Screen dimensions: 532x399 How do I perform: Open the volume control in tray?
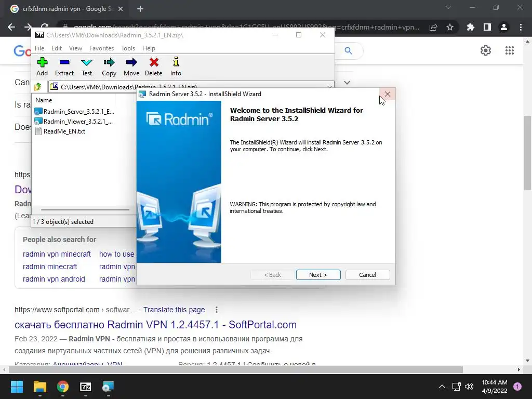tap(469, 387)
